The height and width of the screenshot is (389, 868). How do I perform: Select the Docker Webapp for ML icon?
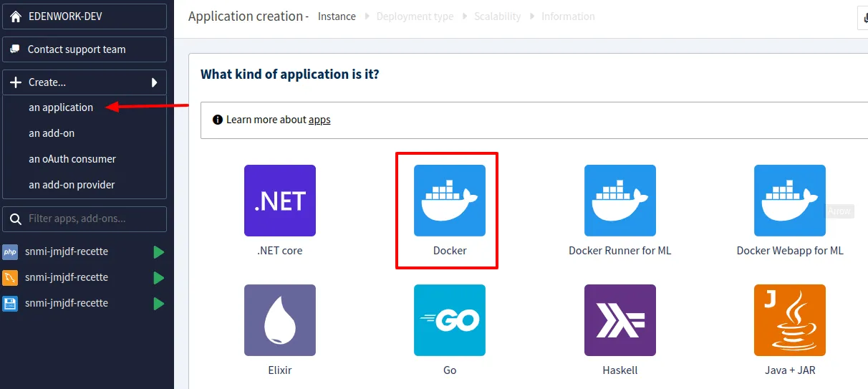(790, 201)
